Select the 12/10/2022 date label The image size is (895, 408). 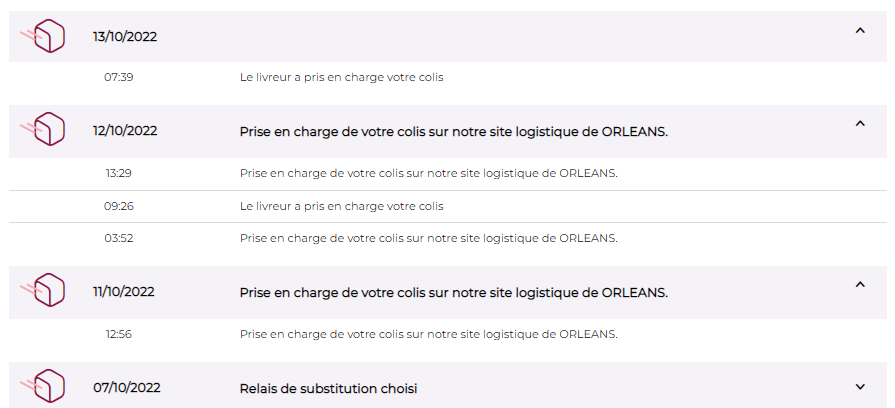click(125, 131)
